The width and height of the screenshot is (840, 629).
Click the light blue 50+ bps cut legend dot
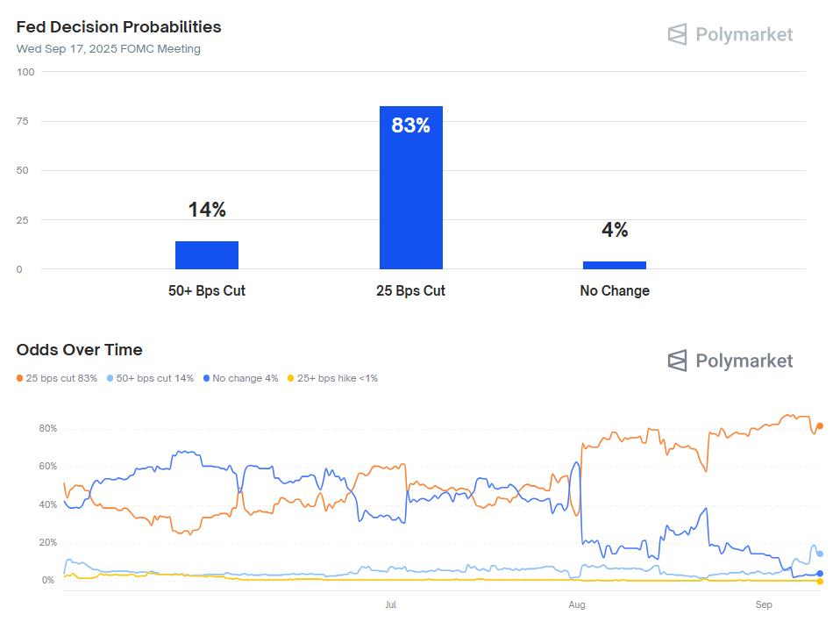[x=110, y=378]
